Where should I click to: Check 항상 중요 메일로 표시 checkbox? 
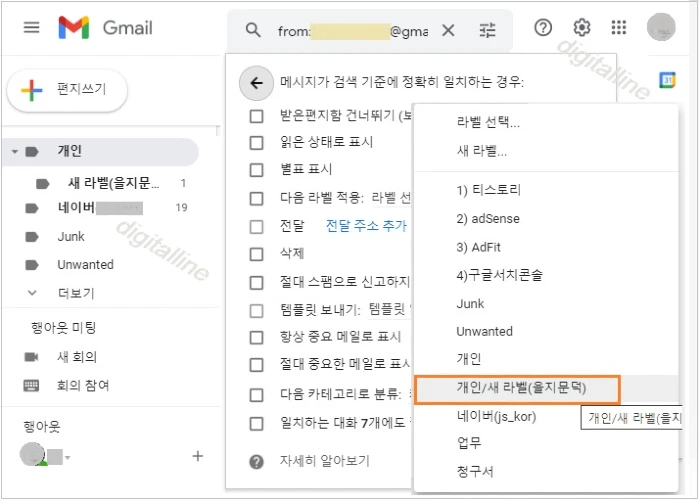point(256,337)
